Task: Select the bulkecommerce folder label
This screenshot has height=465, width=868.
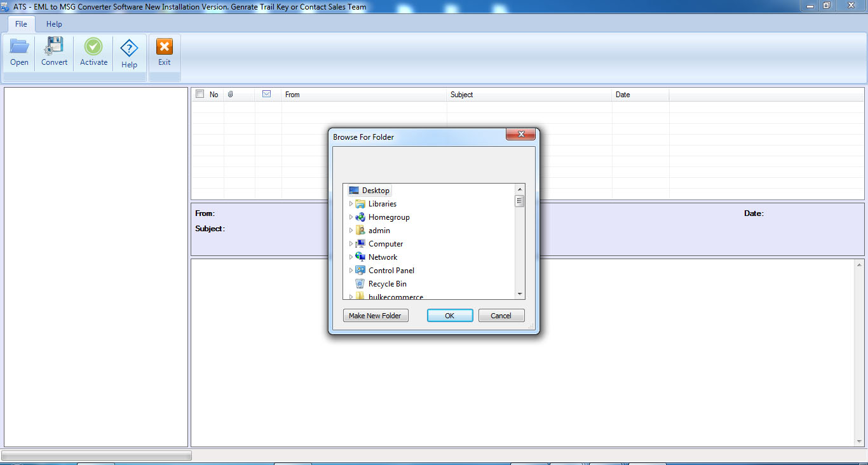Action: coord(396,297)
